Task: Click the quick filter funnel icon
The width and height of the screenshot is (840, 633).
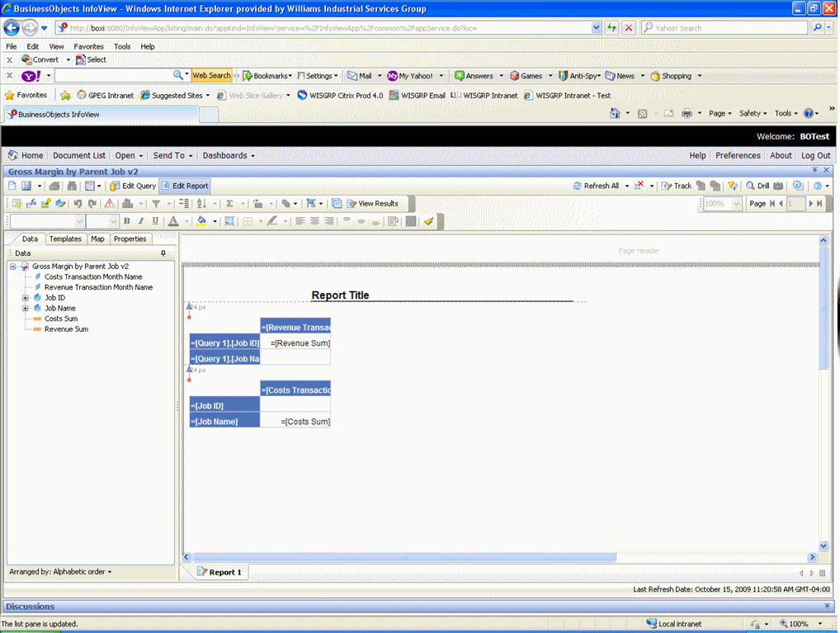Action: coord(156,204)
